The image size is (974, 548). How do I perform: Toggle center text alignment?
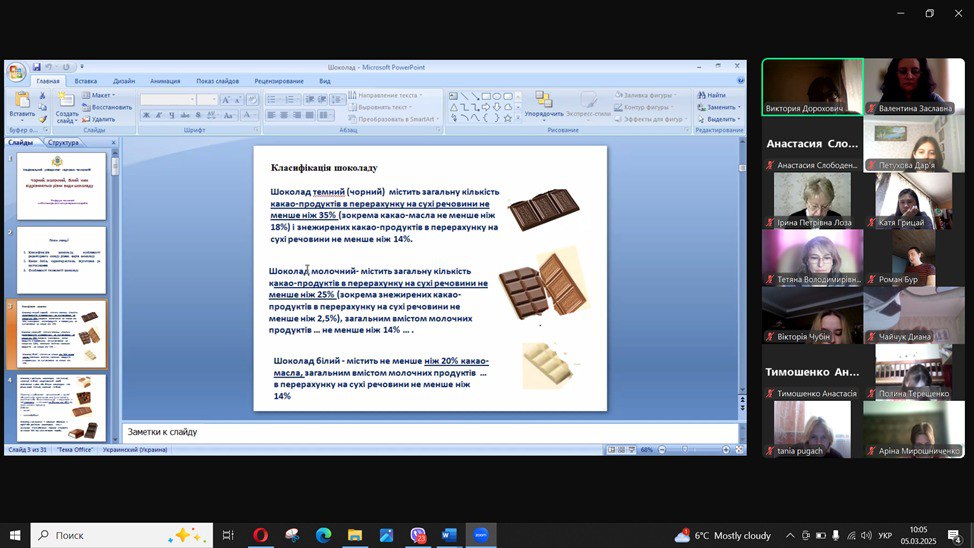point(284,116)
